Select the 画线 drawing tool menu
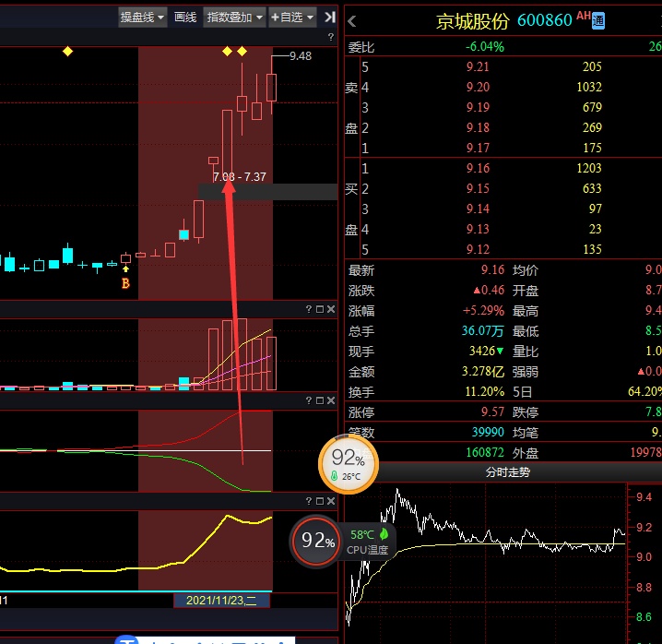This screenshot has height=644, width=662. point(185,17)
